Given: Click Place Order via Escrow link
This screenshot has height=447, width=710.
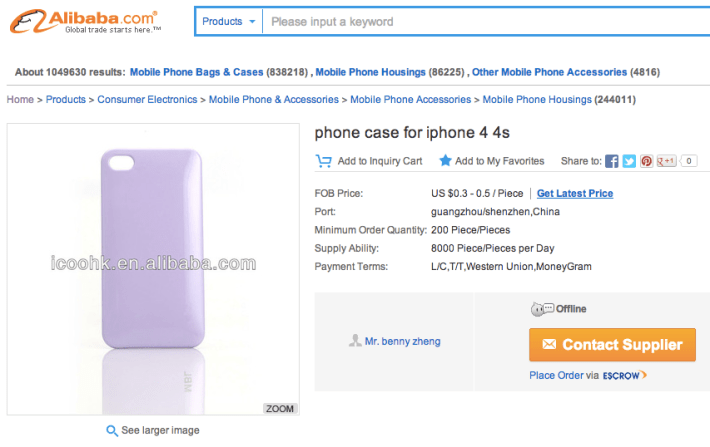Looking at the screenshot, I should pos(588,376).
